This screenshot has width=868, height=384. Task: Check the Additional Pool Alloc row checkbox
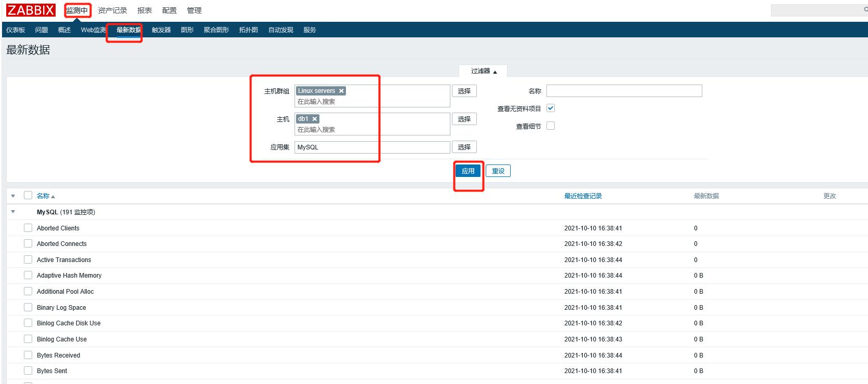pyautogui.click(x=28, y=291)
